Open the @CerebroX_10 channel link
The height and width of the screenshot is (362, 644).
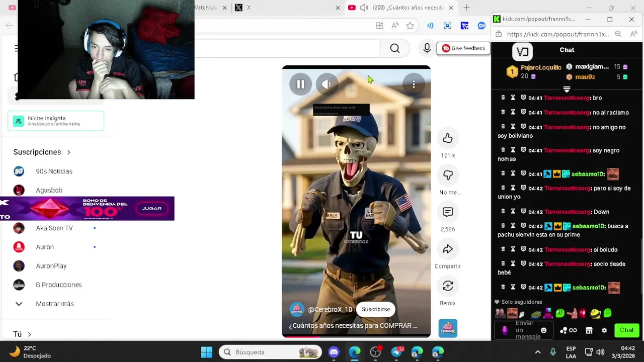coord(330,309)
